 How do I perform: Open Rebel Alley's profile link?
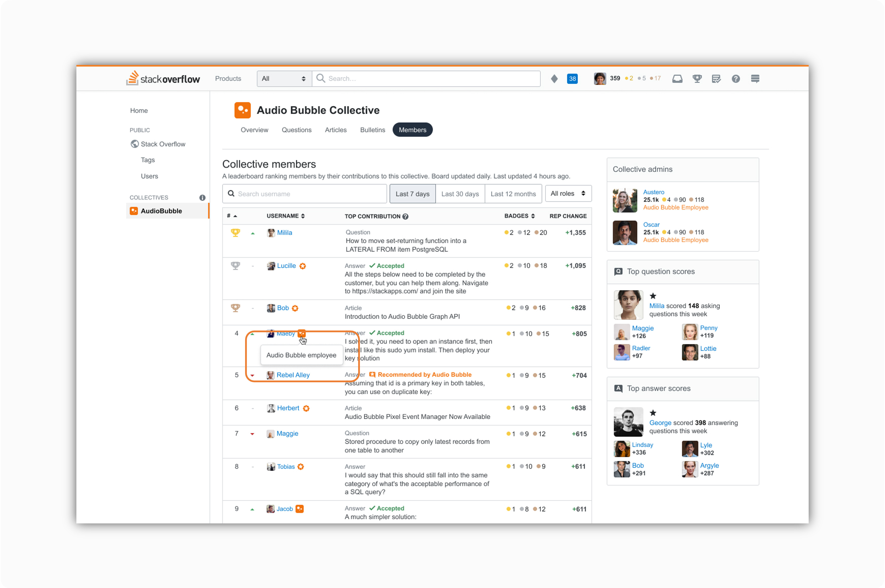[293, 375]
